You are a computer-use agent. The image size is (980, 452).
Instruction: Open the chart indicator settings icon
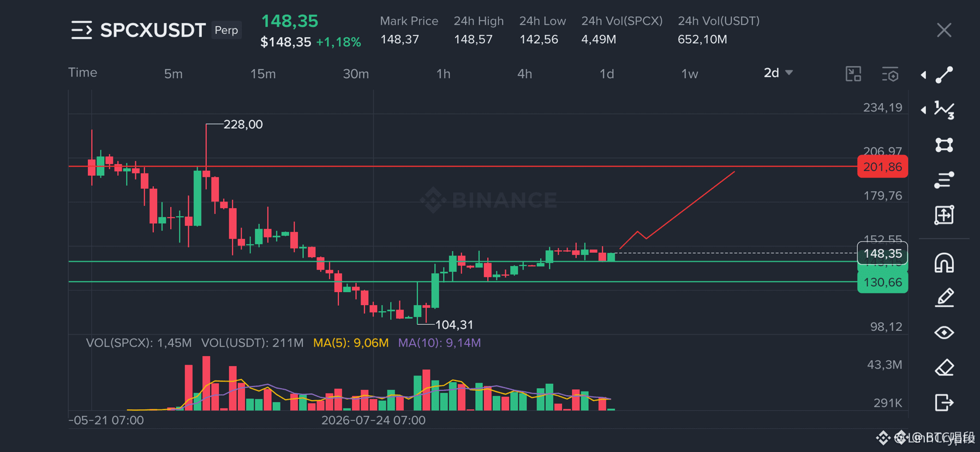890,74
